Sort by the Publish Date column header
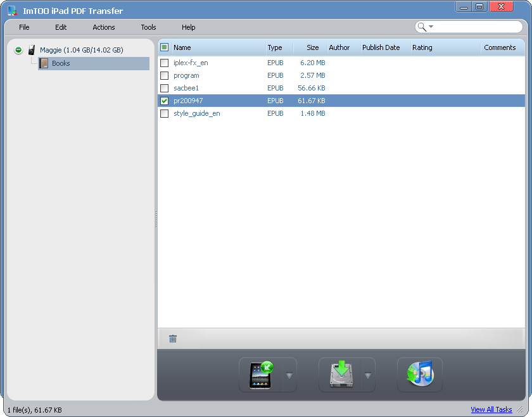The width and height of the screenshot is (532, 417). [385, 47]
